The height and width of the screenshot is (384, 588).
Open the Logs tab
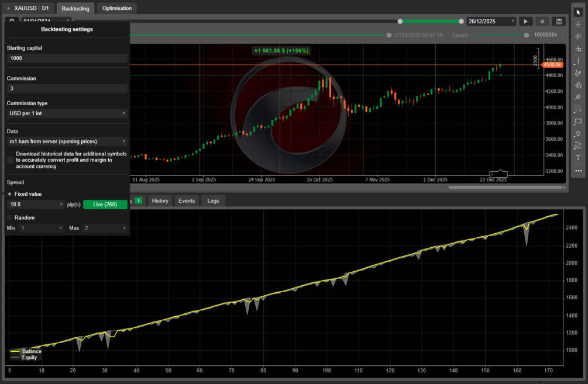click(213, 201)
